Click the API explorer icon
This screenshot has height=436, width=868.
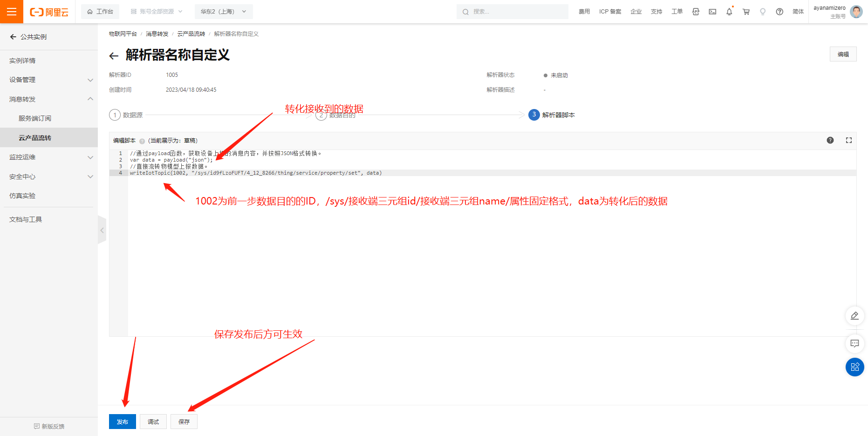(696, 12)
